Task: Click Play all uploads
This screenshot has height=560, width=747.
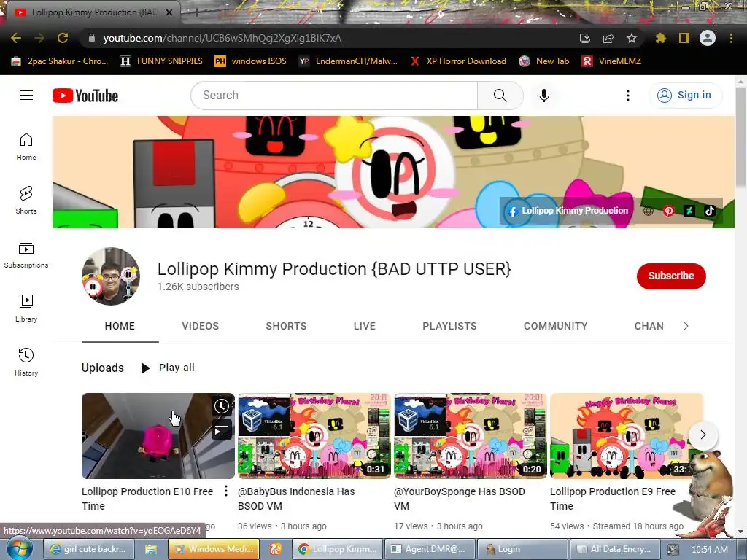Action: (x=168, y=367)
